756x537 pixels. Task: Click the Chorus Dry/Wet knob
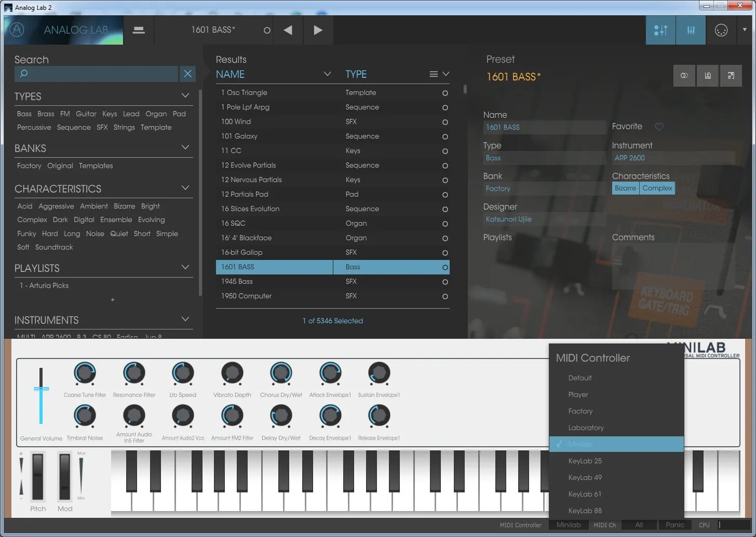(x=281, y=373)
